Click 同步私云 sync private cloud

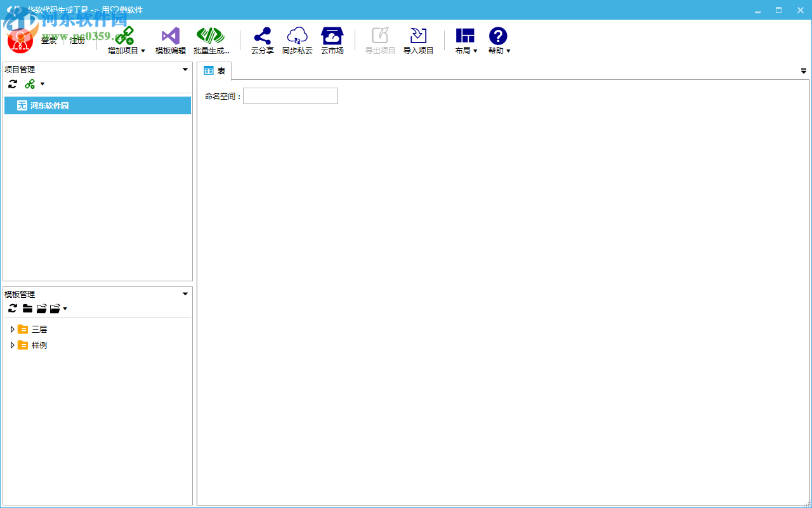pos(298,41)
